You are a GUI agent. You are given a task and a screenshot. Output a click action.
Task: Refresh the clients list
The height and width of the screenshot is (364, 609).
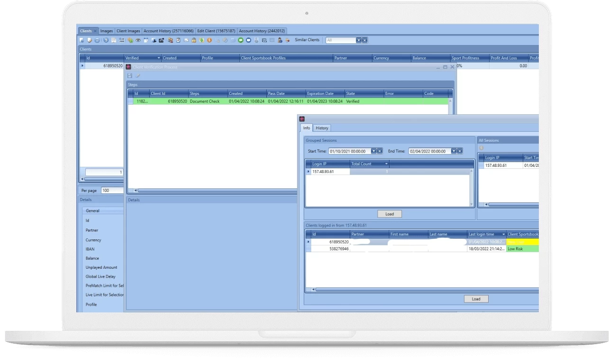(x=106, y=40)
